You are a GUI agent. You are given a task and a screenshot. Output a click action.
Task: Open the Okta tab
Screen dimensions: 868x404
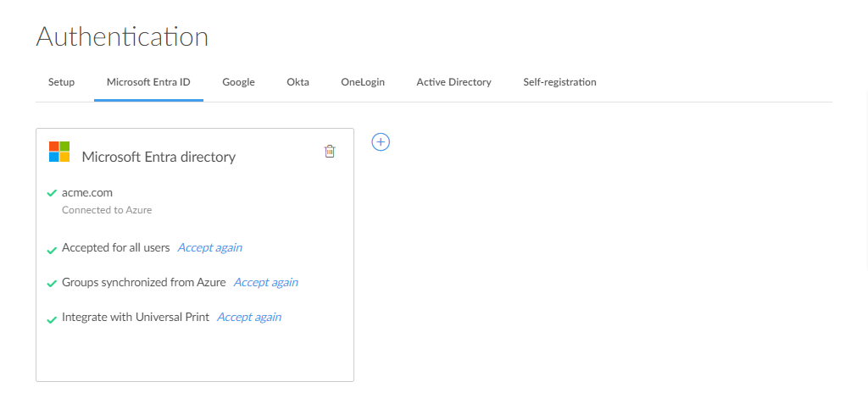pyautogui.click(x=298, y=82)
